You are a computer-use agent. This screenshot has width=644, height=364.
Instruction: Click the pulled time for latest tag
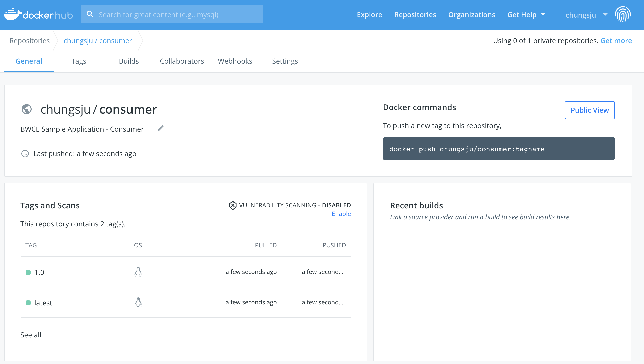251,302
